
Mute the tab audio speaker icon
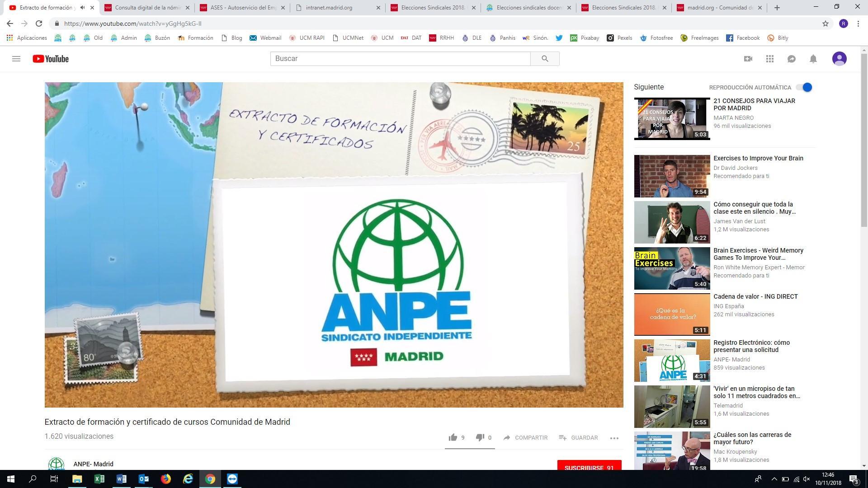tap(82, 8)
